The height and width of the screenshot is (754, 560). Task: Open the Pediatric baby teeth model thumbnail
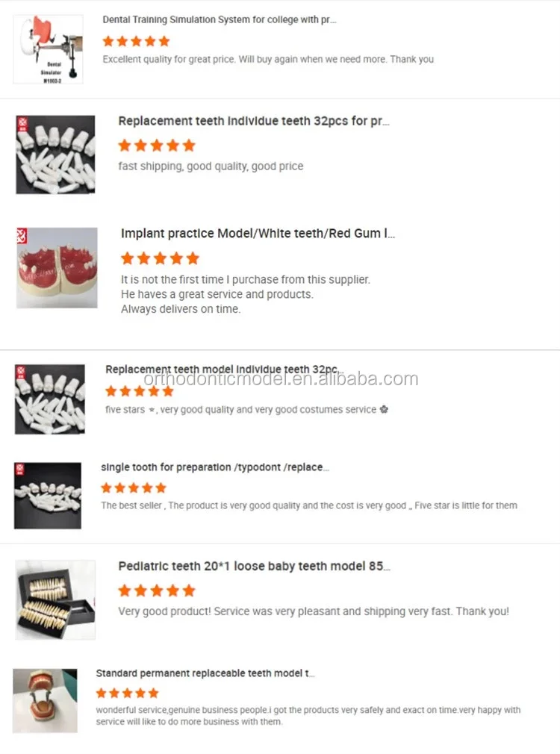pos(55,600)
